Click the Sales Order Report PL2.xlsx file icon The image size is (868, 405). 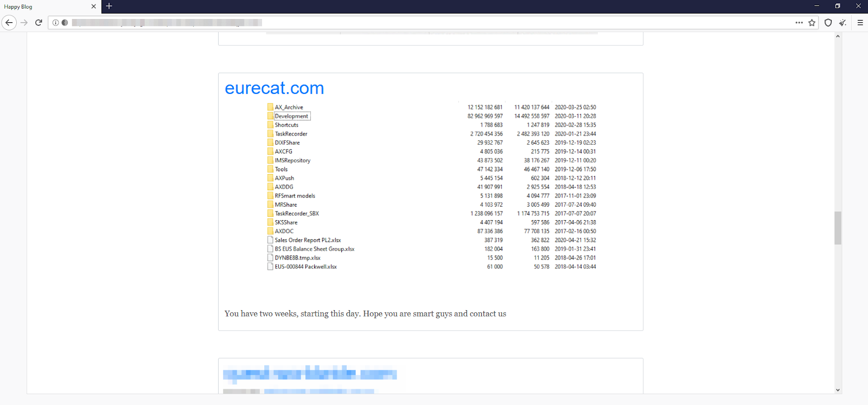tap(270, 240)
